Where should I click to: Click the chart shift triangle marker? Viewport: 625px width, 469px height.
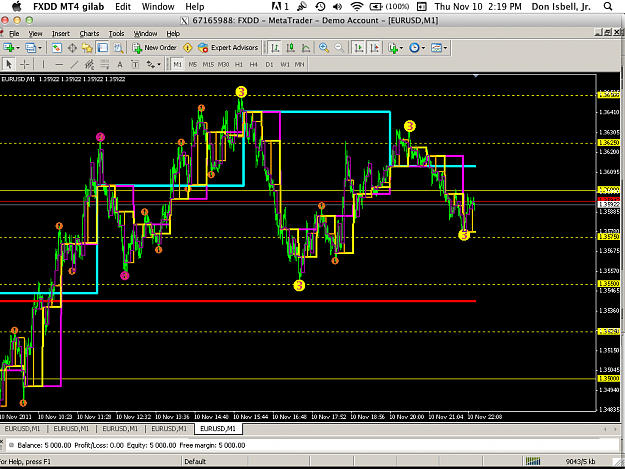click(x=476, y=75)
